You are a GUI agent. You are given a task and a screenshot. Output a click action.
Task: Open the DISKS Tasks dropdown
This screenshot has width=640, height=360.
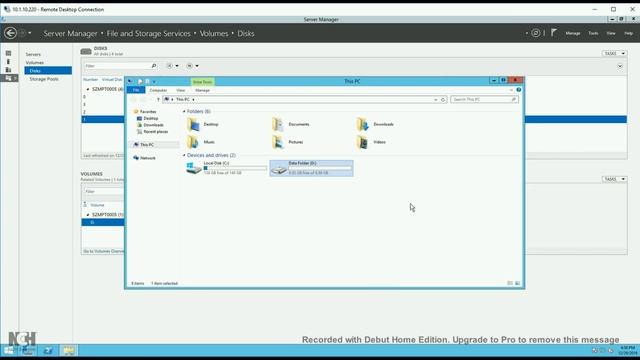pyautogui.click(x=614, y=53)
